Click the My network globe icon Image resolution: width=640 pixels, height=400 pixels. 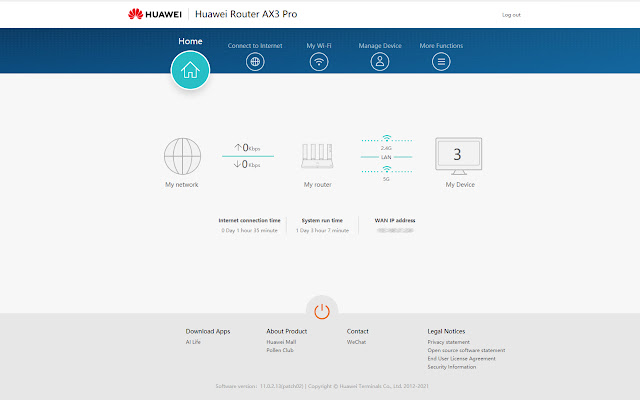(x=182, y=156)
